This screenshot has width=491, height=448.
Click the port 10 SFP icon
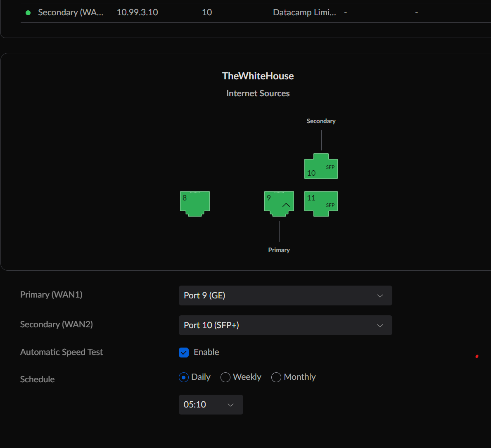[321, 167]
